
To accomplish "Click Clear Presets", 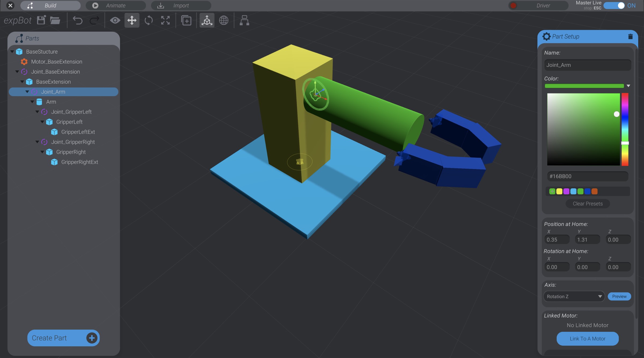I will coord(587,203).
